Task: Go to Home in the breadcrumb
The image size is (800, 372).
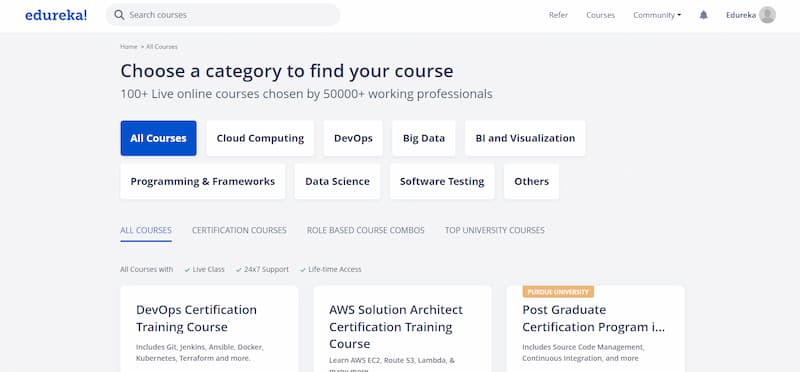Action: [x=129, y=46]
